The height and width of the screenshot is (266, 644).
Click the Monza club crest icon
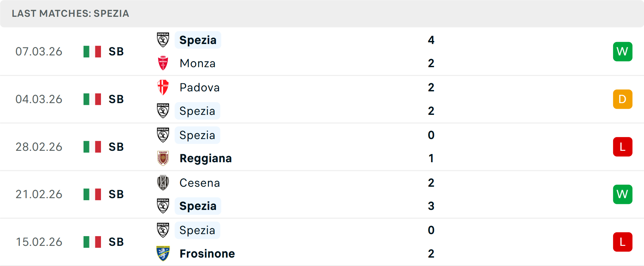tap(163, 63)
